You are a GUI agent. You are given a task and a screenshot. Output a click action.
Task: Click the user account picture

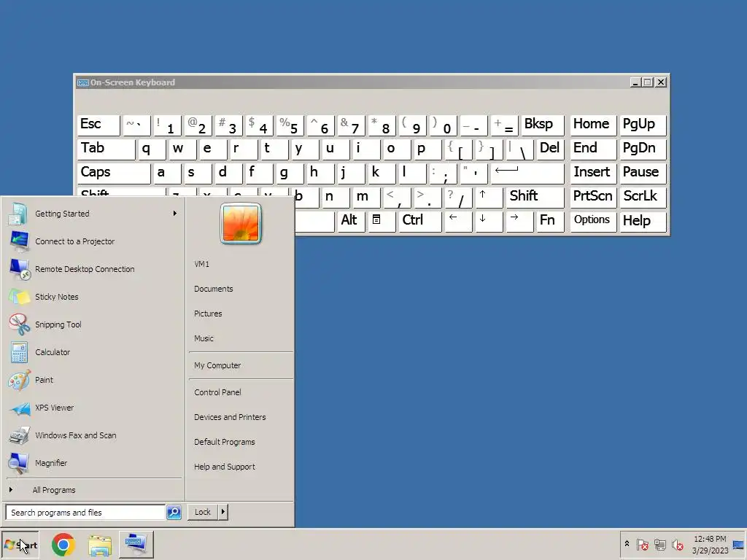(241, 223)
